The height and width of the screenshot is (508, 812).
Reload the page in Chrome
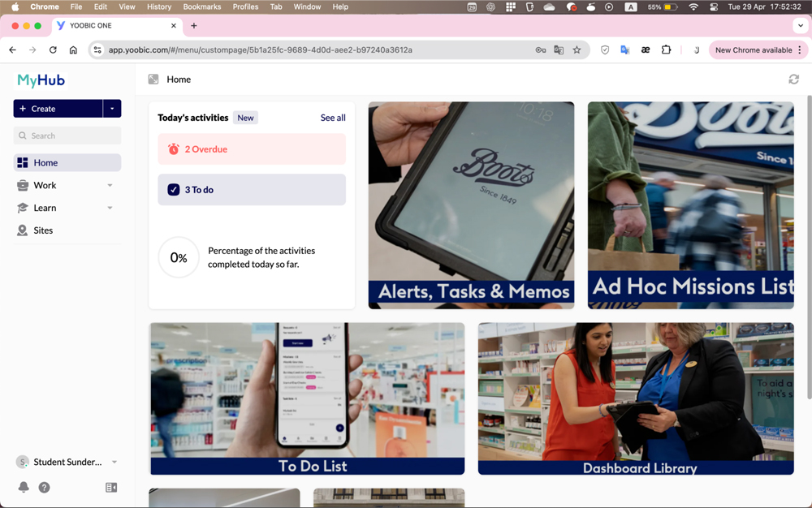click(x=53, y=50)
